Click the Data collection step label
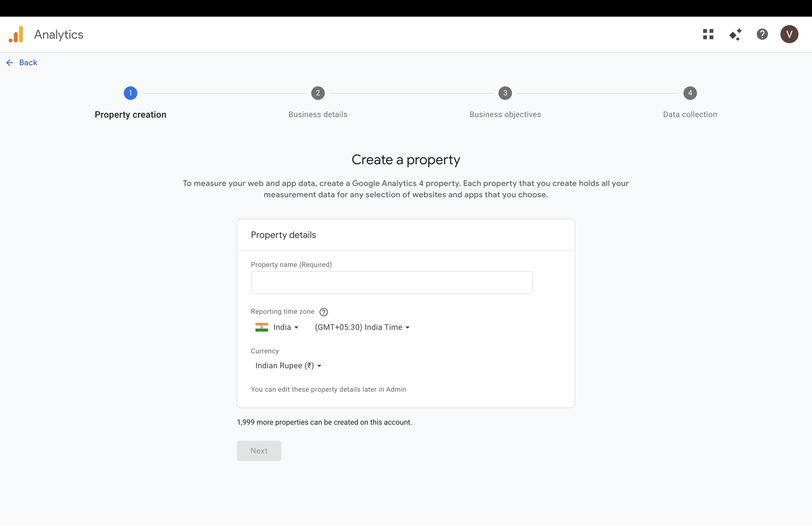 [x=690, y=114]
